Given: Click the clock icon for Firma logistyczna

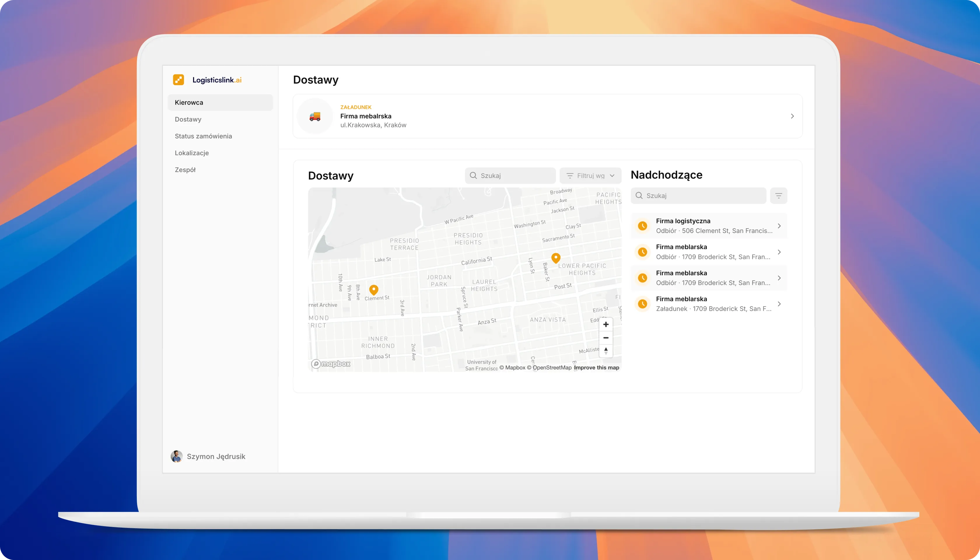Looking at the screenshot, I should point(643,226).
